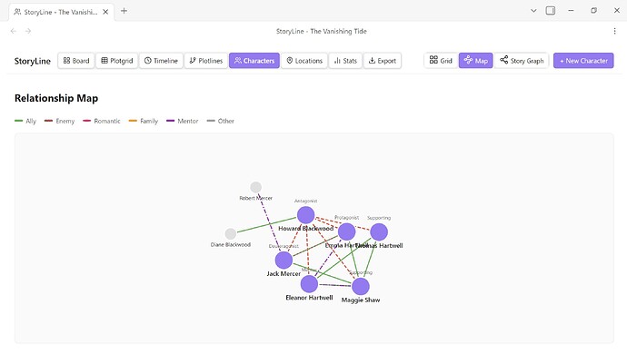Switch to Grid layout view
The image size is (627, 364).
(441, 61)
